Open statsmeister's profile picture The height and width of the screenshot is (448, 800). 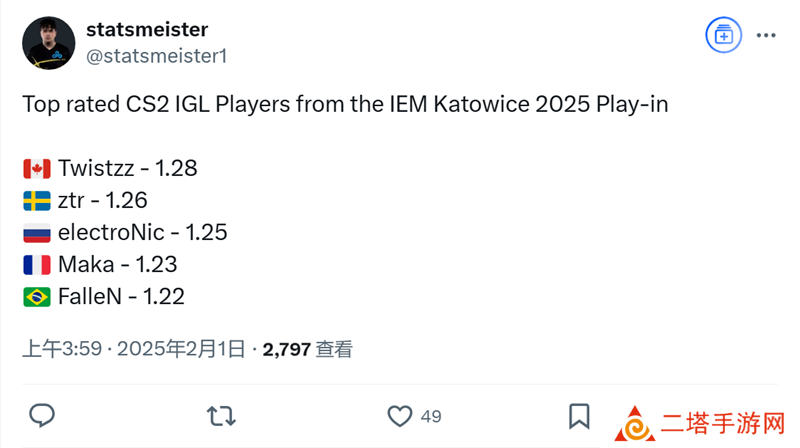pyautogui.click(x=48, y=43)
